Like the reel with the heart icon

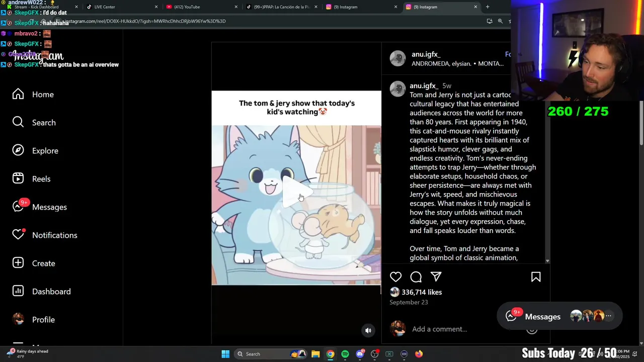[395, 277]
